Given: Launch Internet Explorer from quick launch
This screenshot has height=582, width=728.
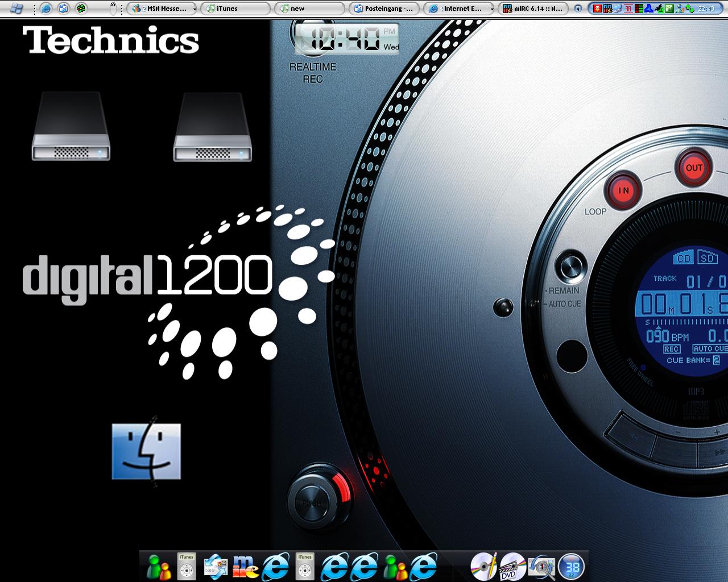Looking at the screenshot, I should tap(47, 9).
